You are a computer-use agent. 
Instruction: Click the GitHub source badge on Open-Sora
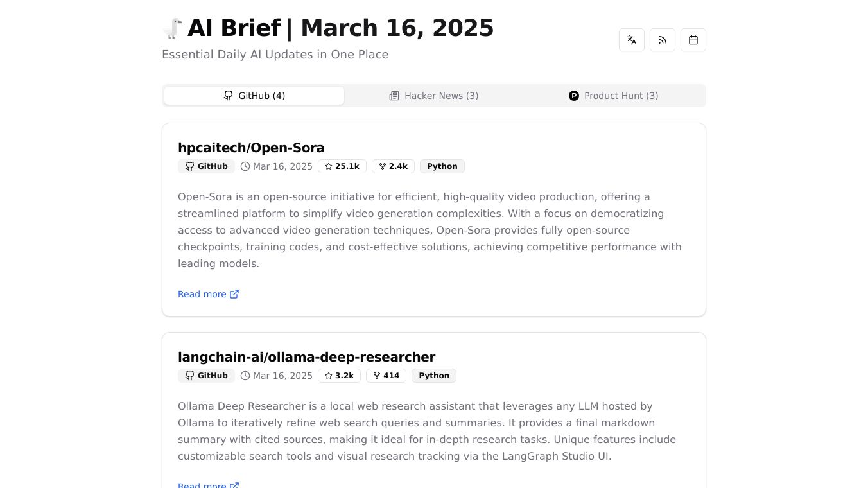pos(206,166)
